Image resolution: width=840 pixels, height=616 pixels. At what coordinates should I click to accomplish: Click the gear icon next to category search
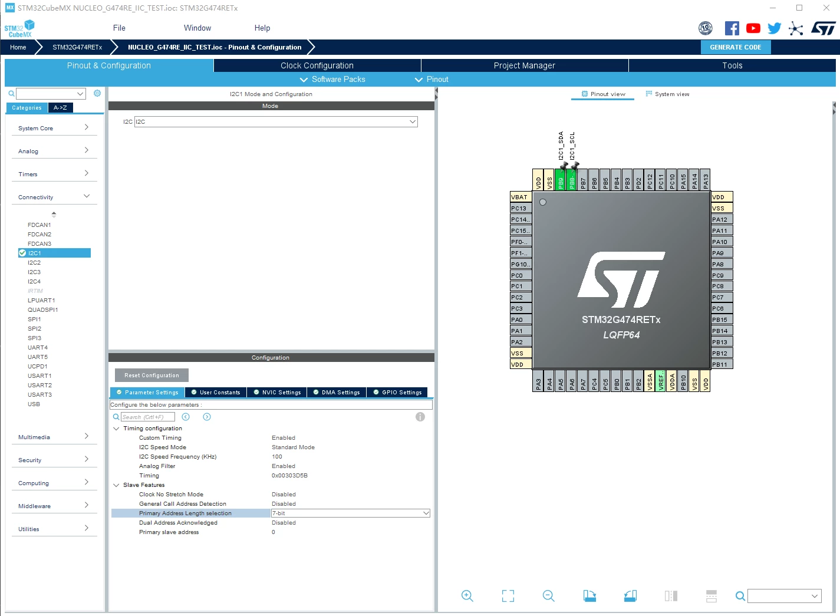[x=97, y=93]
